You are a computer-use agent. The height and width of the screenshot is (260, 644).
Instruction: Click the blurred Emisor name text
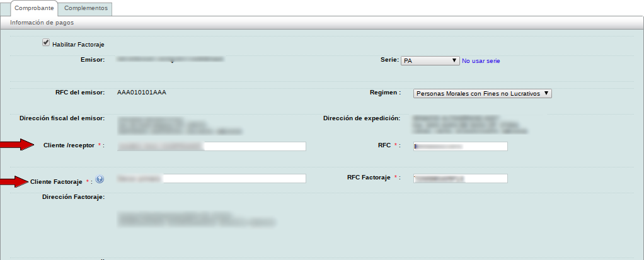(x=170, y=59)
